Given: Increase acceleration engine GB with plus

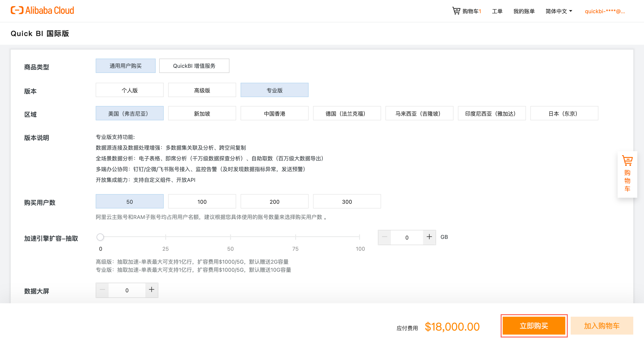Looking at the screenshot, I should [x=429, y=237].
